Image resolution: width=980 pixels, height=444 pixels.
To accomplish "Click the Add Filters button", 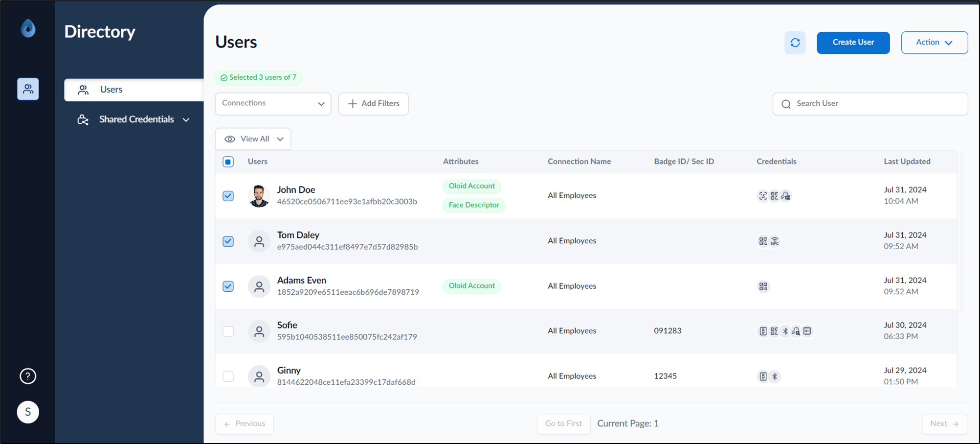I will [x=374, y=103].
